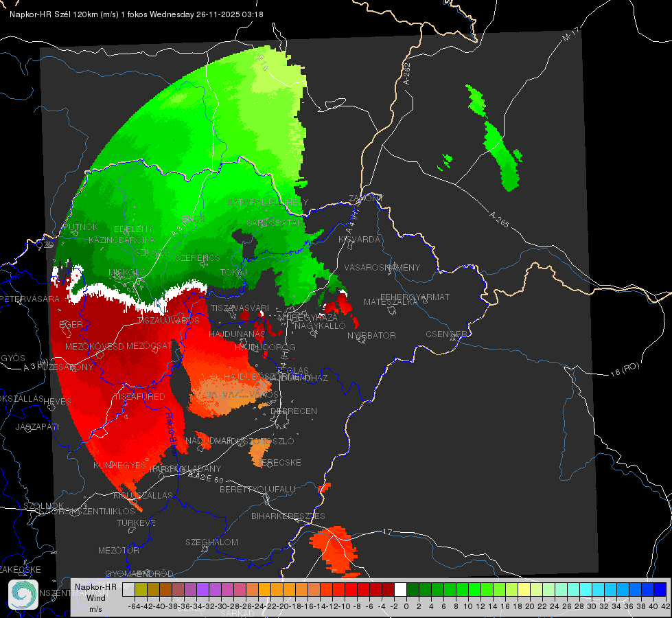Click the CSENGER city label
Image resolution: width=672 pixels, height=618 pixels.
[x=446, y=334]
